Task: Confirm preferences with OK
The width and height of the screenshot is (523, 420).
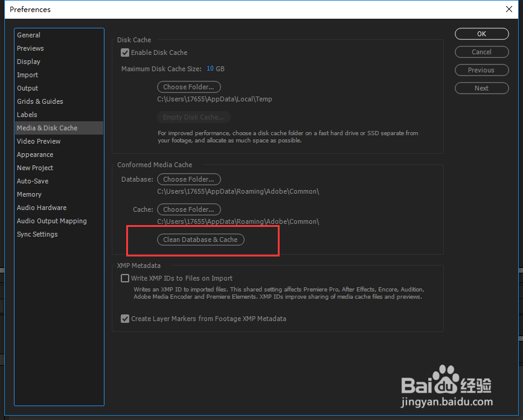Action: tap(482, 34)
